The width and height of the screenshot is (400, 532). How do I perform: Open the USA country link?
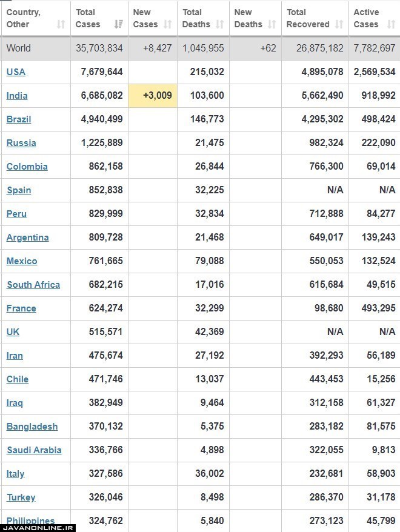click(16, 72)
